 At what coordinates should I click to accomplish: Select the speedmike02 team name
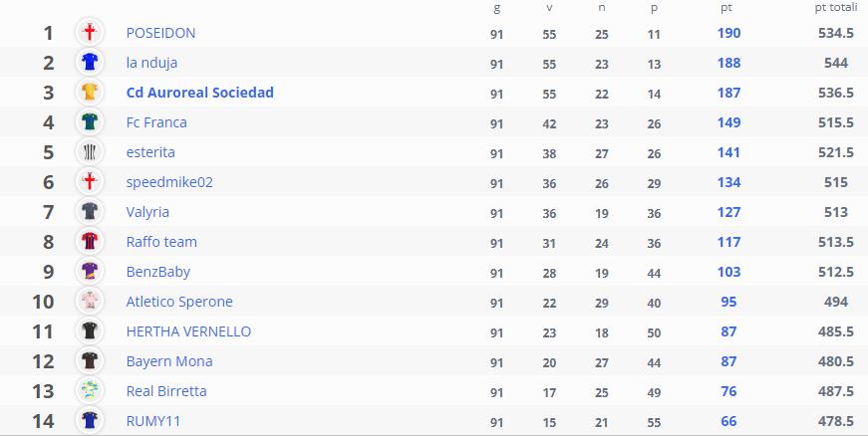point(169,182)
